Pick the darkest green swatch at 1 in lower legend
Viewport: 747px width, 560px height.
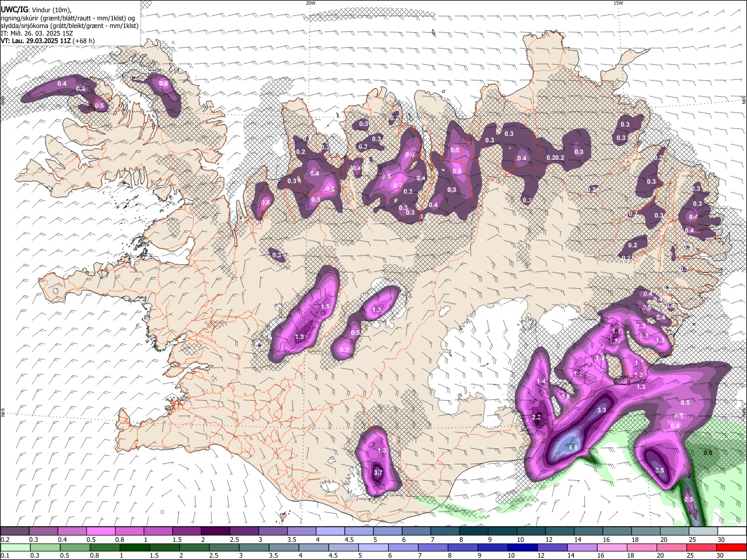coord(135,547)
